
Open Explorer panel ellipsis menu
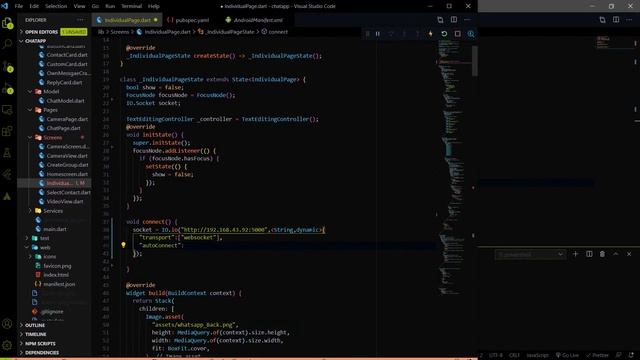(80, 20)
